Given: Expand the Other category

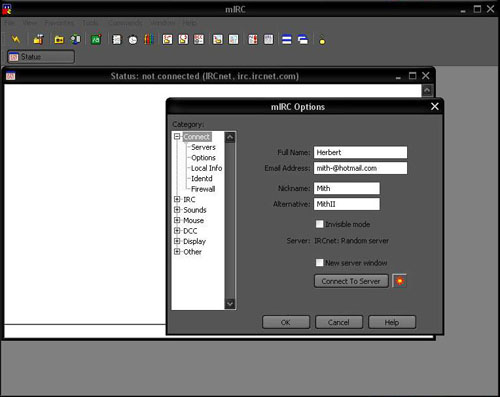Looking at the screenshot, I should 177,251.
